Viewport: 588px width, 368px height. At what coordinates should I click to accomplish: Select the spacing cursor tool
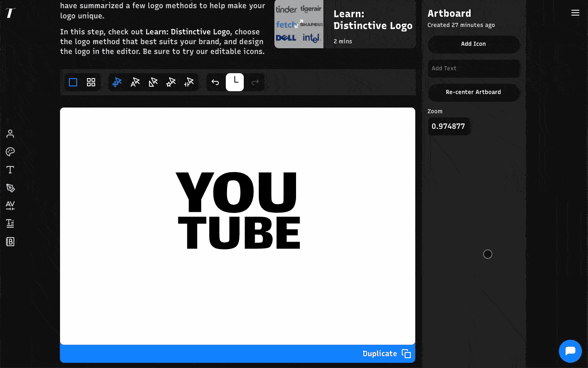[189, 82]
